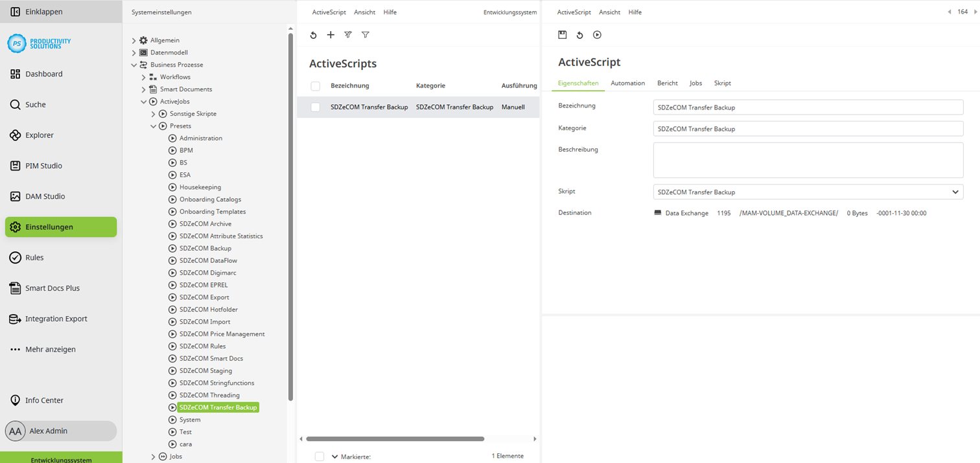Check the SDZeCOM Transfer Backup row checkbox
The width and height of the screenshot is (980, 463).
[x=315, y=107]
